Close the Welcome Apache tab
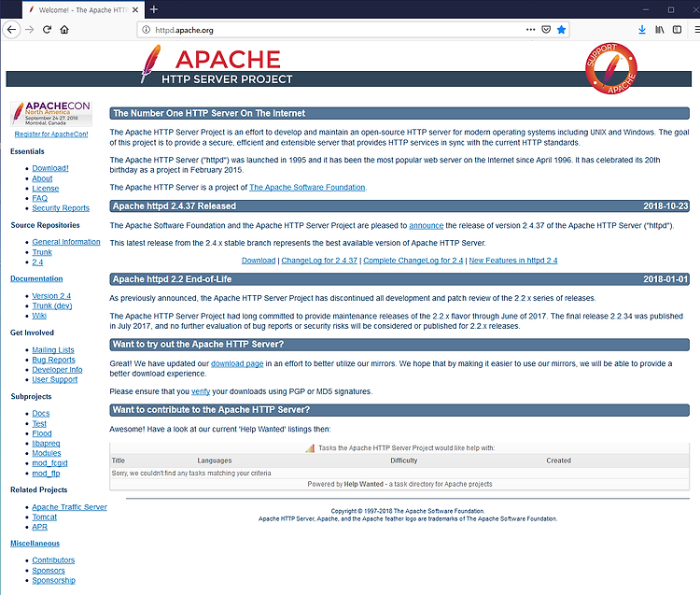The height and width of the screenshot is (595, 700). coord(135,10)
